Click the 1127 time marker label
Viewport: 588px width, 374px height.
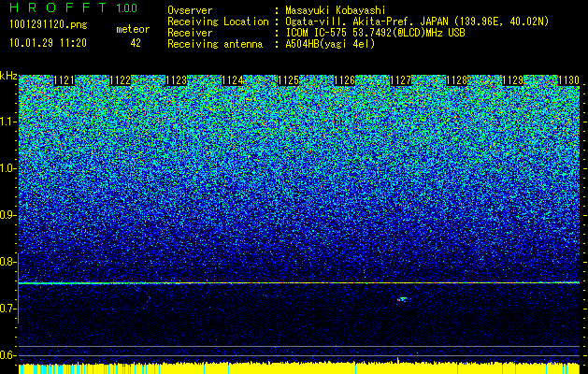pos(400,80)
